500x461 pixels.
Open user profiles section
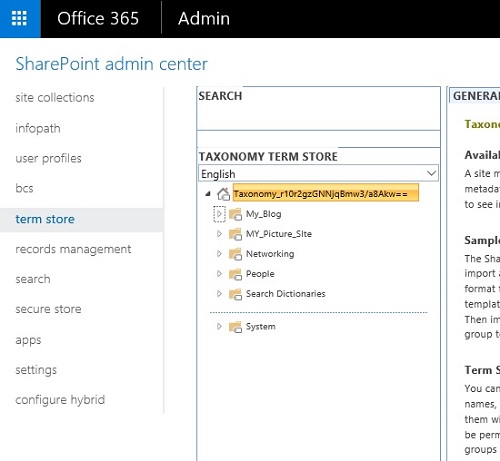pyautogui.click(x=48, y=159)
